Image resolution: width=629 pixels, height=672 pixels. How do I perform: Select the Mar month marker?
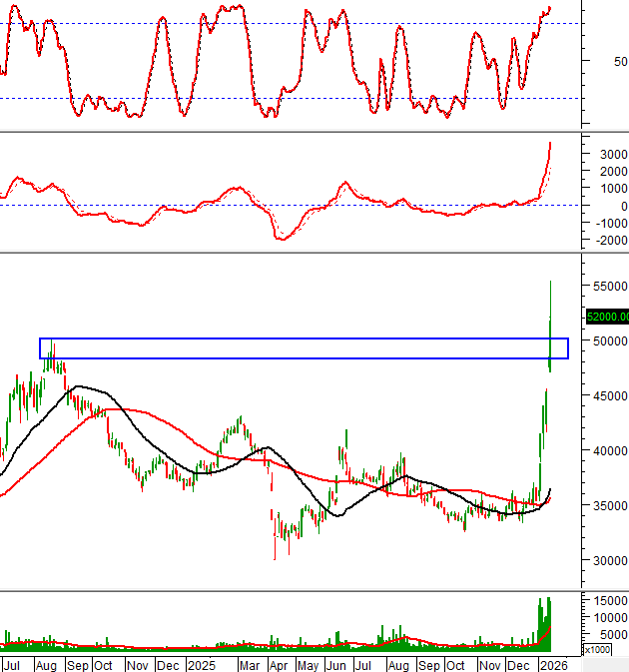(248, 664)
